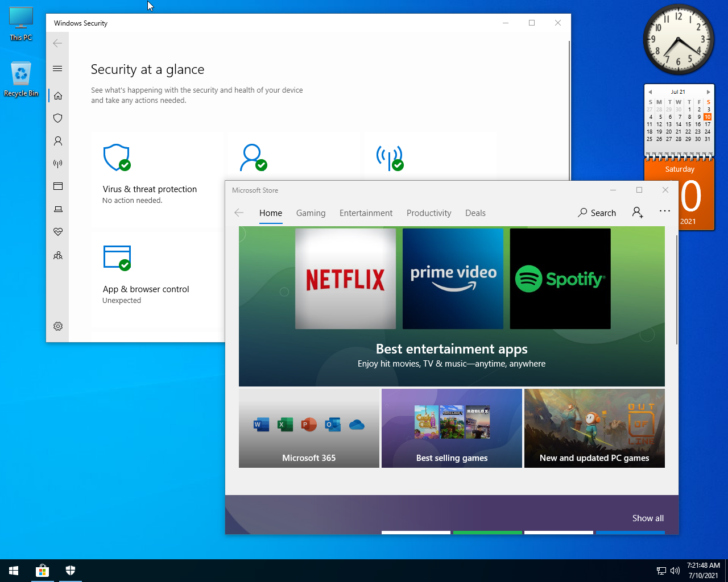Open Account protection tile icon

pos(253,157)
